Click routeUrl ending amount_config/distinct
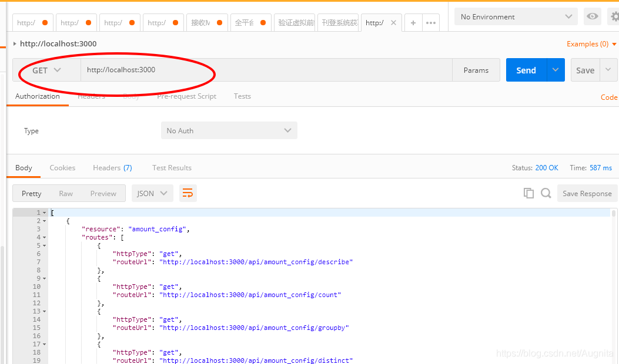The image size is (619, 364). [256, 360]
